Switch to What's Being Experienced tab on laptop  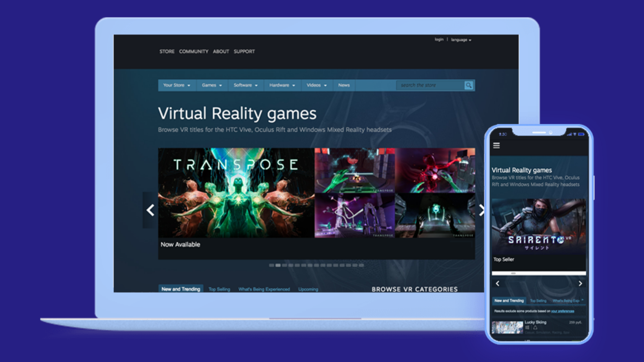pyautogui.click(x=264, y=289)
